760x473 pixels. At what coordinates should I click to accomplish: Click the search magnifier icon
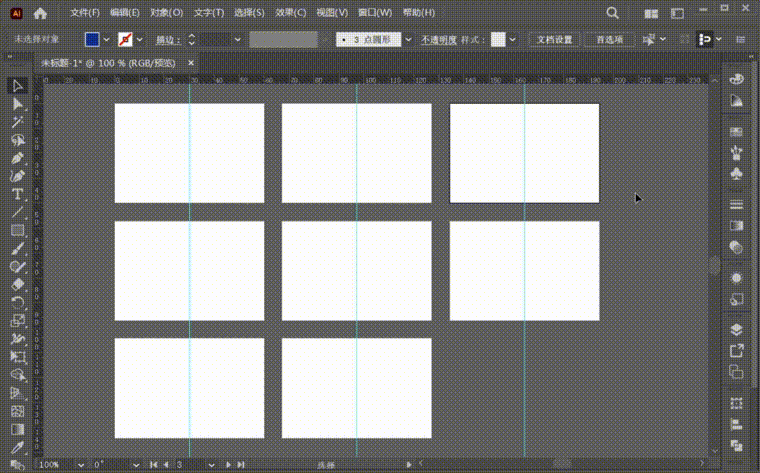point(613,13)
